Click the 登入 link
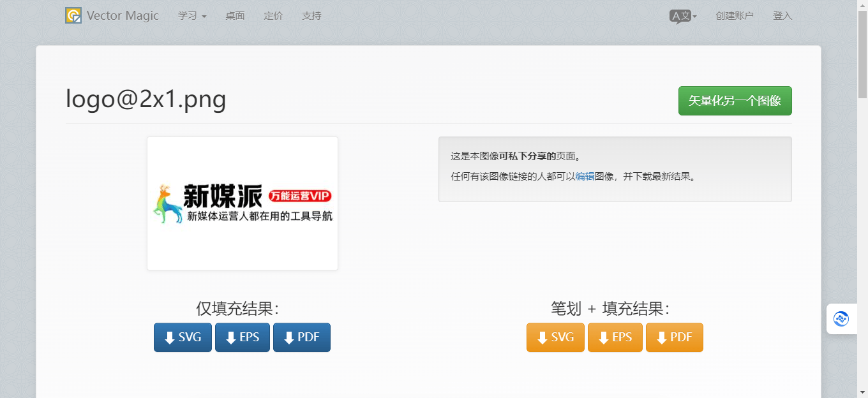868x398 pixels. [x=782, y=16]
